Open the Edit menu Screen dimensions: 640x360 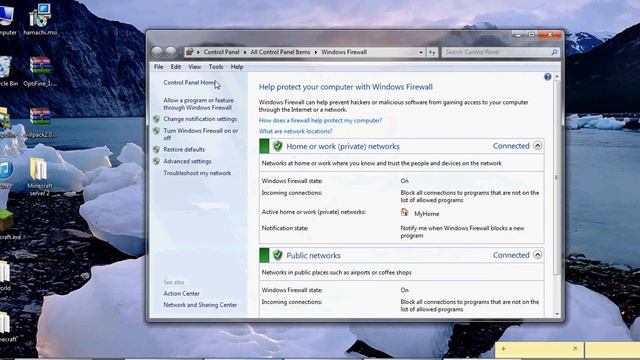pyautogui.click(x=176, y=67)
